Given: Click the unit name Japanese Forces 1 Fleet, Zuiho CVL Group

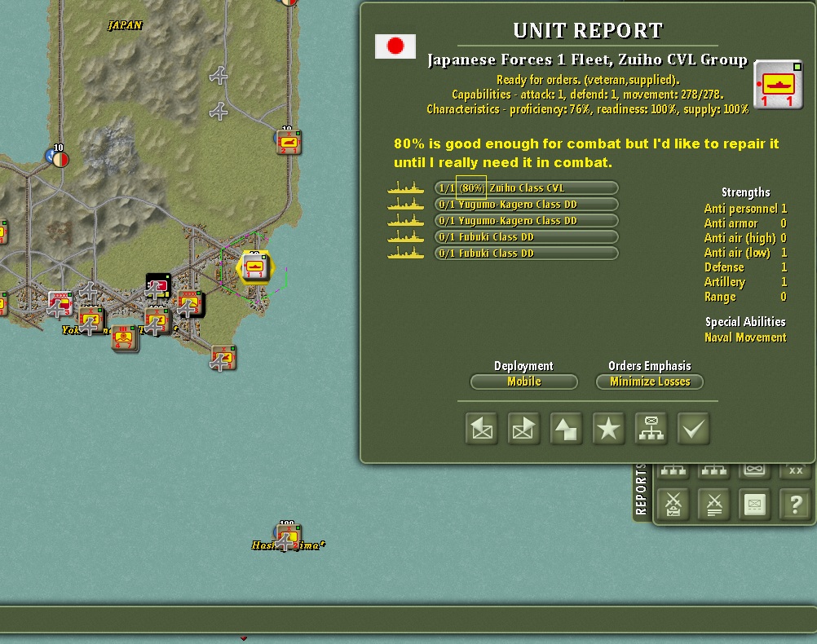Looking at the screenshot, I should click(x=587, y=60).
